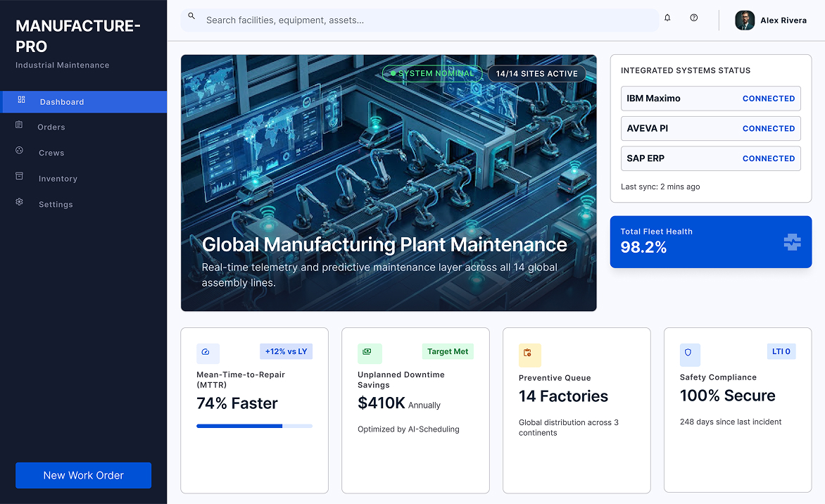
Task: Click the Crews icon in sidebar
Action: 20,151
